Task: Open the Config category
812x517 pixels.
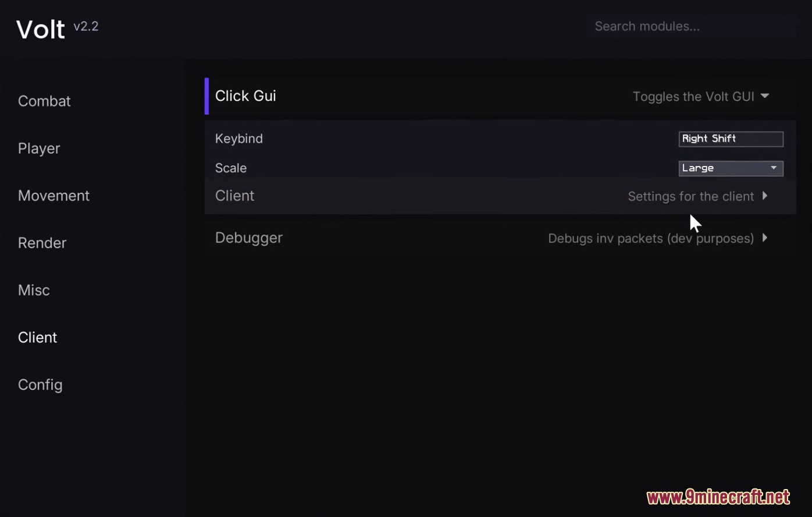Action: pos(40,385)
